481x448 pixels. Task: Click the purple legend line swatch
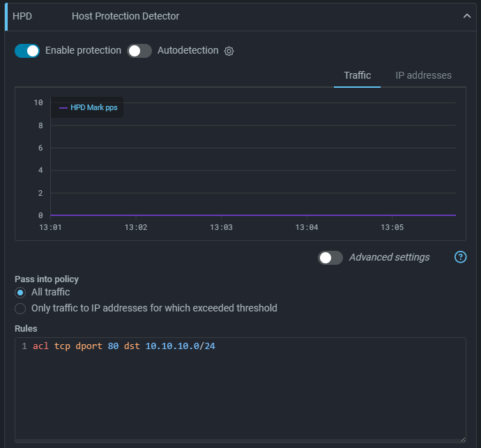[63, 108]
